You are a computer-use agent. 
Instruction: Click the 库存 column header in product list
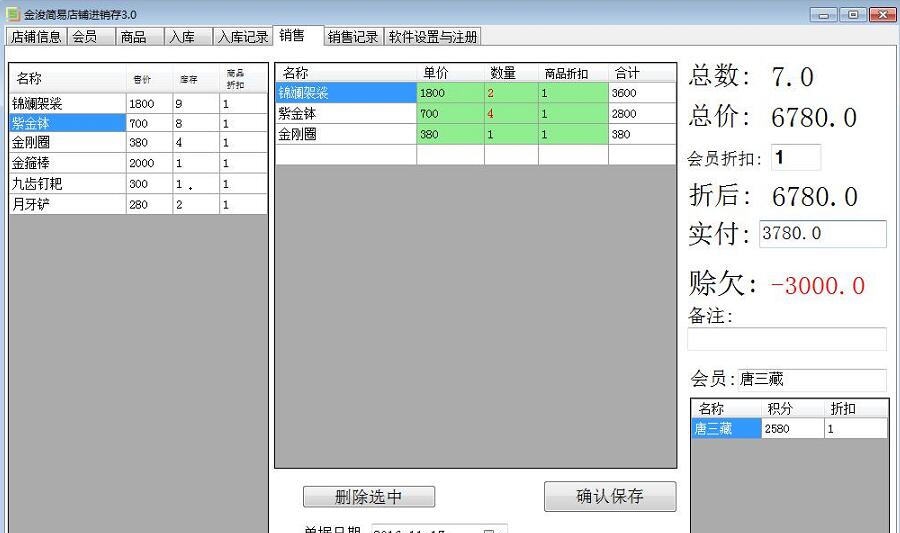pos(196,79)
